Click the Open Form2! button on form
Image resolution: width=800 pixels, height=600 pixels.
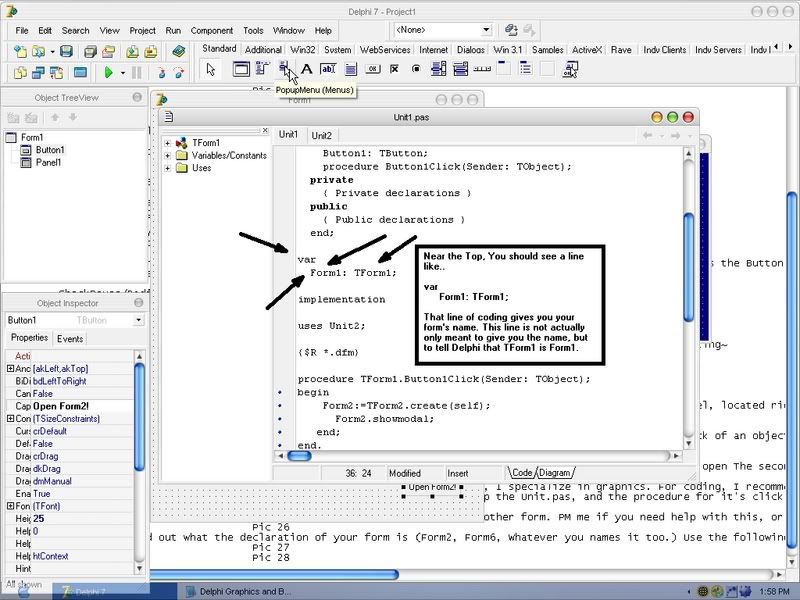pyautogui.click(x=431, y=487)
